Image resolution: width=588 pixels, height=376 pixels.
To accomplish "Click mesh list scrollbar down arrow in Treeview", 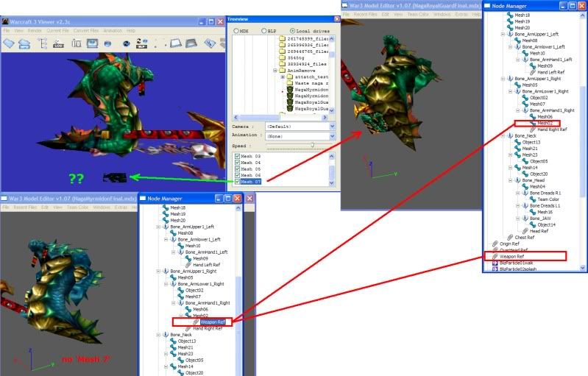I will (331, 183).
